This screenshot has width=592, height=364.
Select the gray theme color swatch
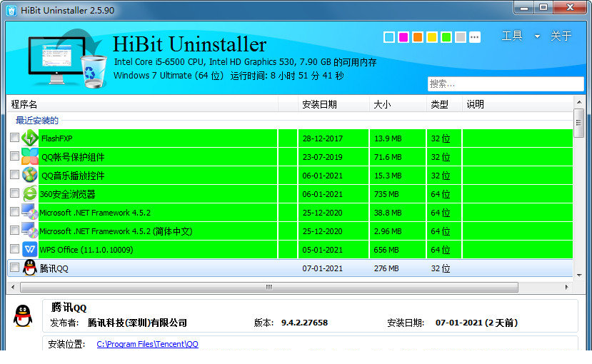click(460, 37)
